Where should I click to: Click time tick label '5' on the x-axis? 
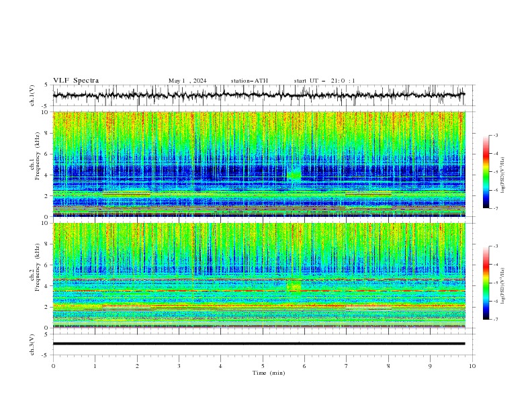click(263, 366)
